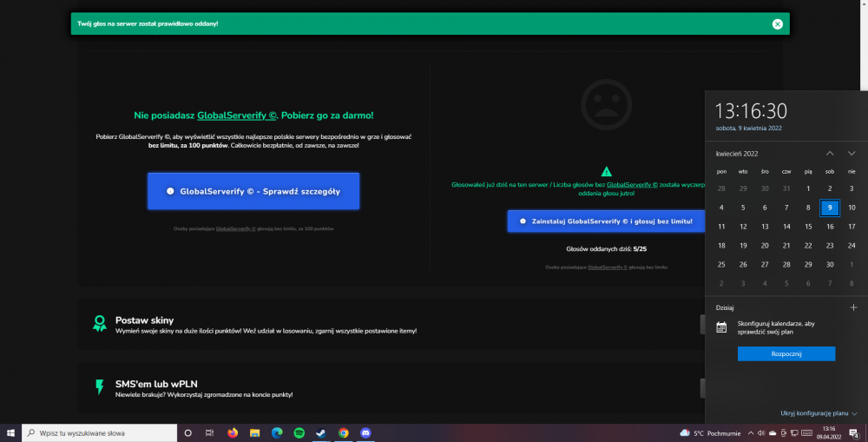Image resolution: width=868 pixels, height=442 pixels.
Task: Click the Postaw skiny ribbon icon
Action: (100, 324)
